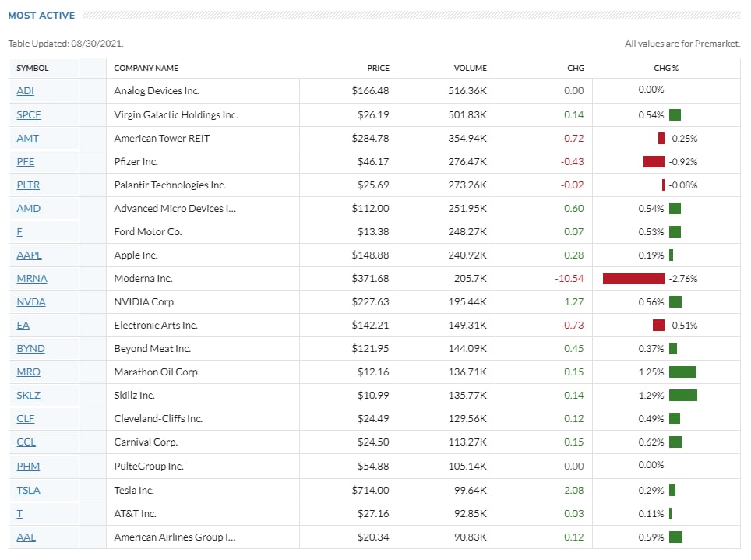Click the 'All values are for Premarket' note
Viewport: 751px width, 560px height.
point(682,44)
